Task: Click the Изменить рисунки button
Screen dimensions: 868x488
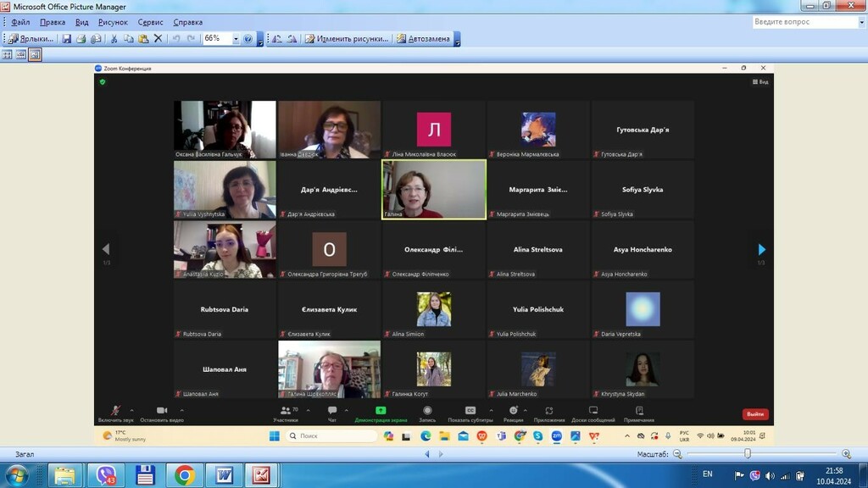Action: coord(347,39)
